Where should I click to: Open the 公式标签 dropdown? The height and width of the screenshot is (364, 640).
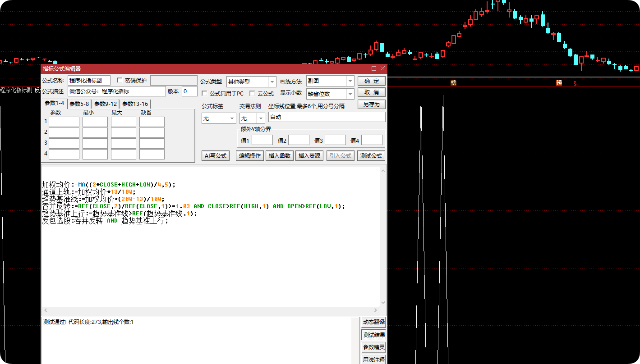tap(219, 118)
